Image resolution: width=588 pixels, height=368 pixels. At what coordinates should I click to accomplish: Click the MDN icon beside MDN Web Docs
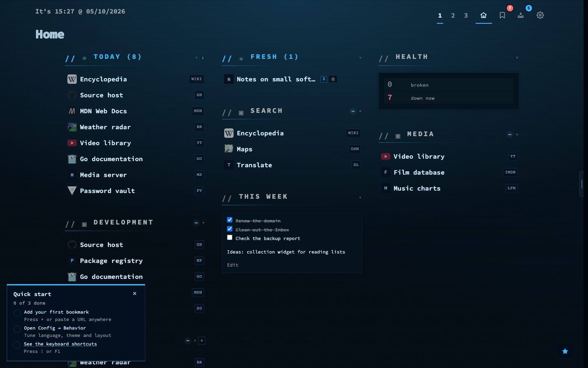point(72,111)
